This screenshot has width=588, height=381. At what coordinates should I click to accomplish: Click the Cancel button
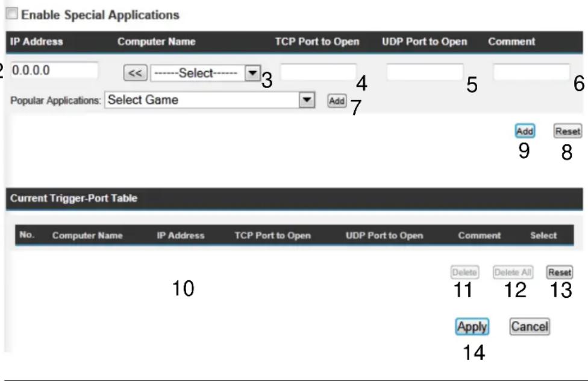[x=530, y=327]
